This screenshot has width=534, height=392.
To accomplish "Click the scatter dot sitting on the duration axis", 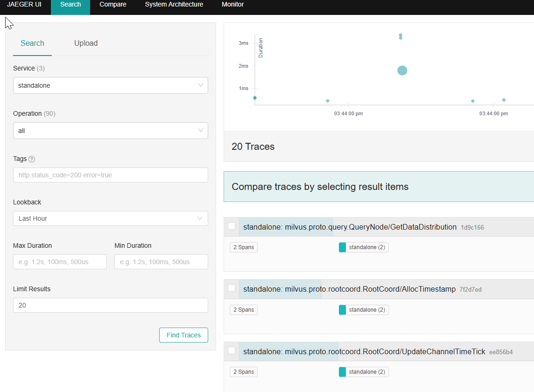I will click(255, 98).
